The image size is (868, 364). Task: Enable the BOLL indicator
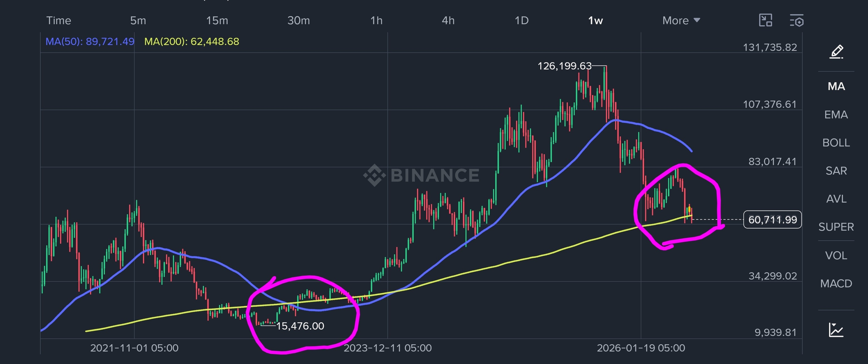(836, 143)
